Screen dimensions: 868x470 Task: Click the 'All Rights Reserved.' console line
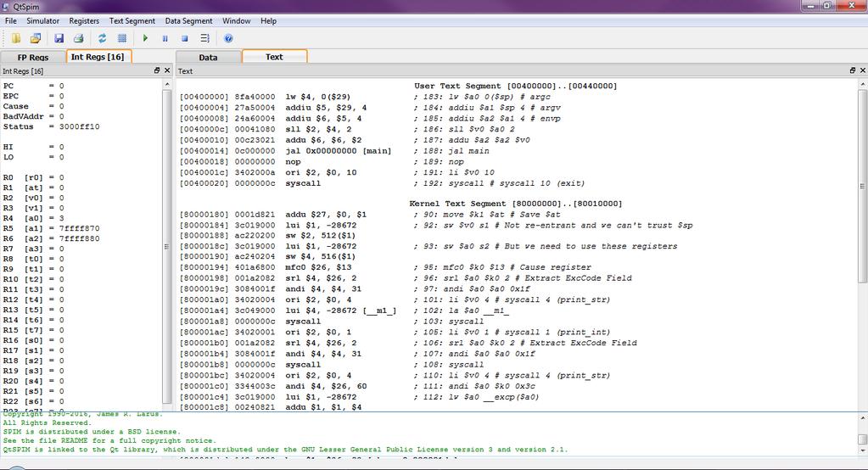(47, 423)
